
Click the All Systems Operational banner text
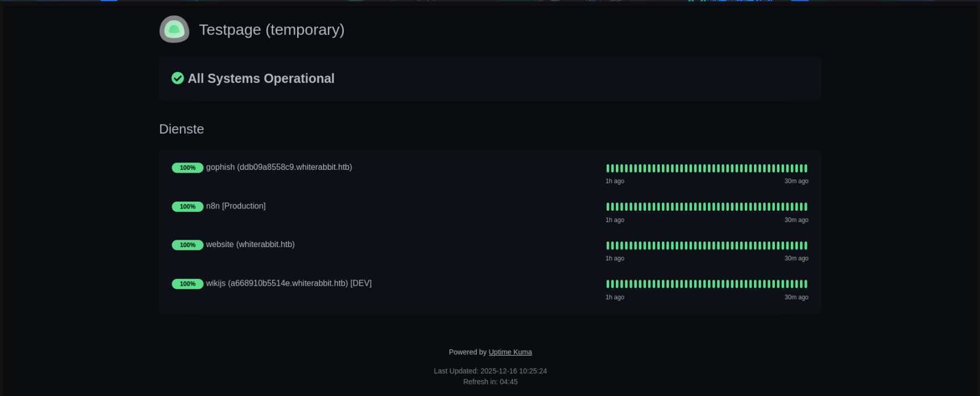tap(261, 78)
